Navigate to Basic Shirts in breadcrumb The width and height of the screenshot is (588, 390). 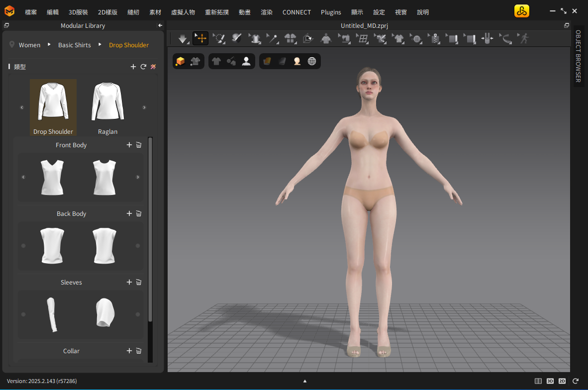click(x=75, y=45)
